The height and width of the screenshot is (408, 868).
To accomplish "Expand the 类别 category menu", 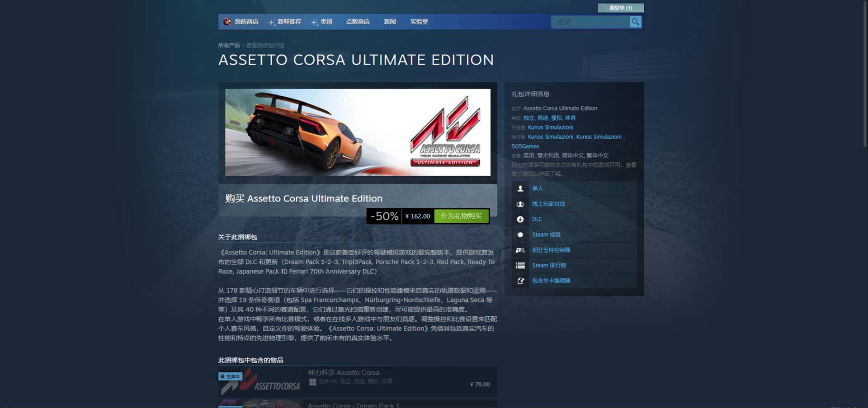I will tap(322, 22).
